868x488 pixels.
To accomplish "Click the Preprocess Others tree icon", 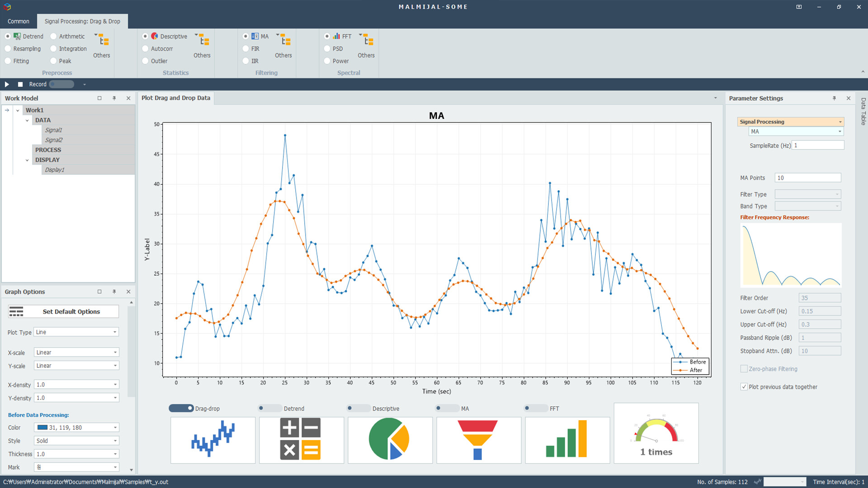I will click(104, 41).
